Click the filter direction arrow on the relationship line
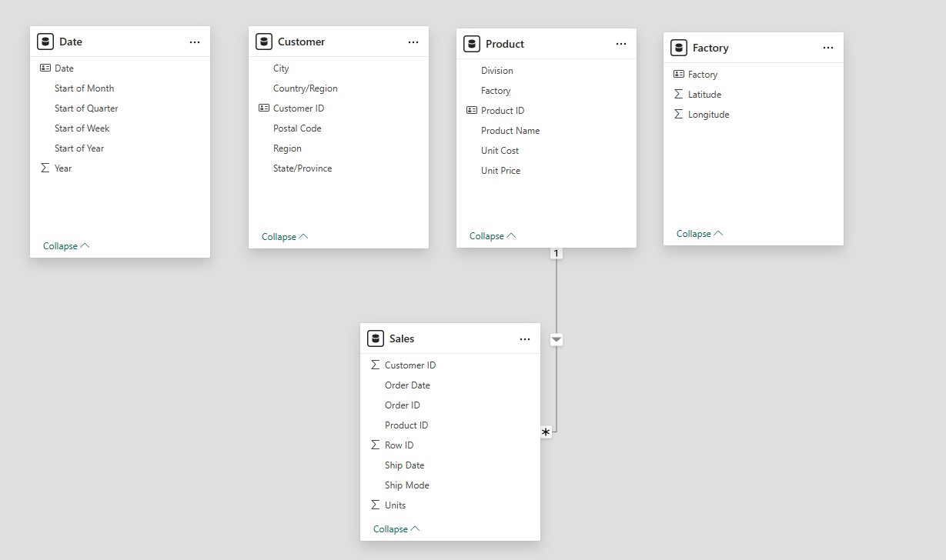Image resolution: width=946 pixels, height=560 pixels. pos(557,339)
